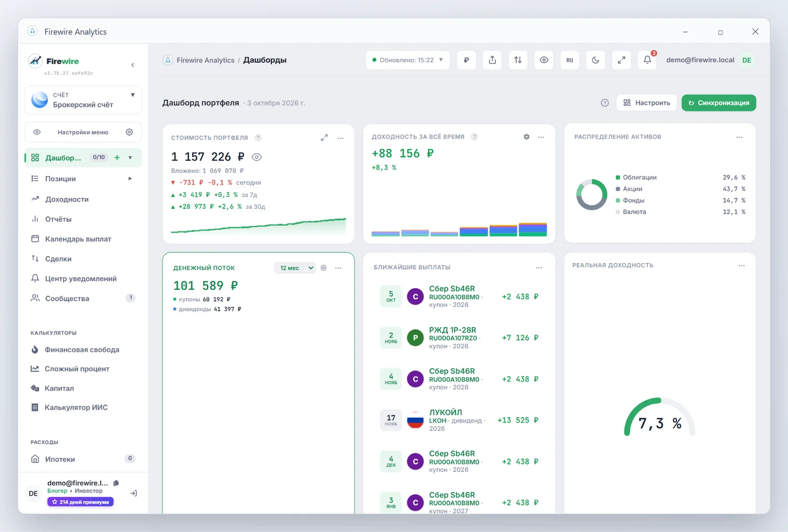Image resolution: width=788 pixels, height=532 pixels.
Task: Click the logout icon in sidebar footer
Action: pyautogui.click(x=133, y=493)
